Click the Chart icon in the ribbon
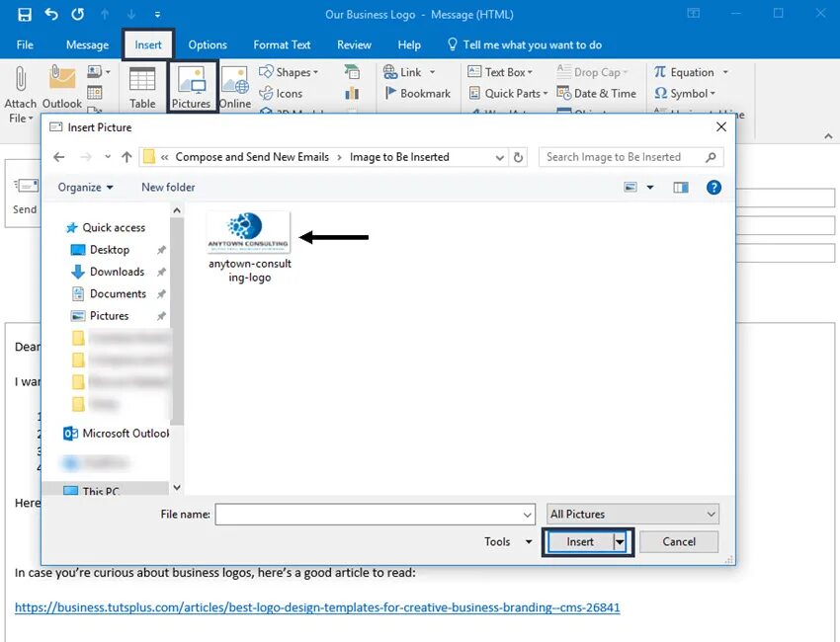The height and width of the screenshot is (642, 840). [x=352, y=93]
